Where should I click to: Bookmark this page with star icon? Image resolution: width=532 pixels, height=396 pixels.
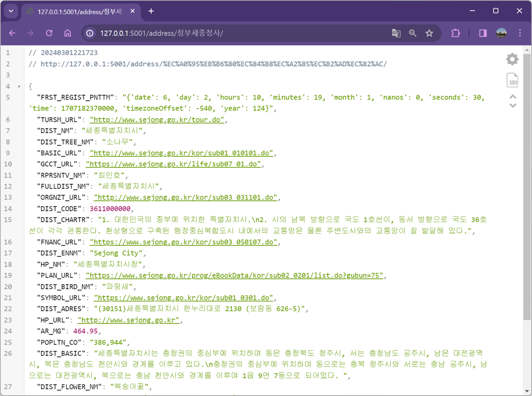click(429, 34)
